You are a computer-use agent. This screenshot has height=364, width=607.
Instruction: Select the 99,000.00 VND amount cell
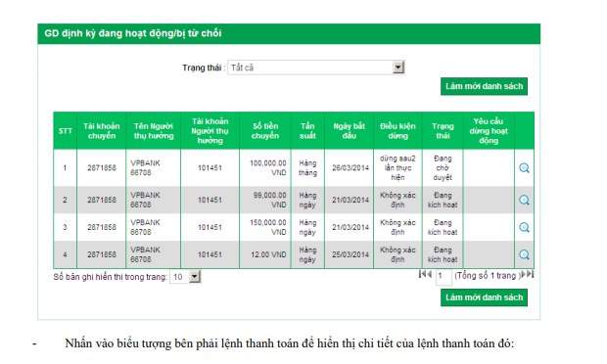(x=265, y=200)
